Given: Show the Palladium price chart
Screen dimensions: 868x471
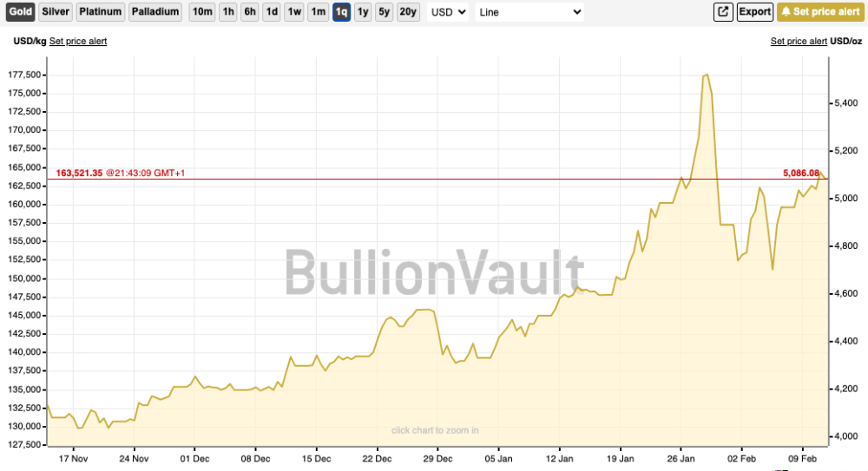Looking at the screenshot, I should point(155,12).
